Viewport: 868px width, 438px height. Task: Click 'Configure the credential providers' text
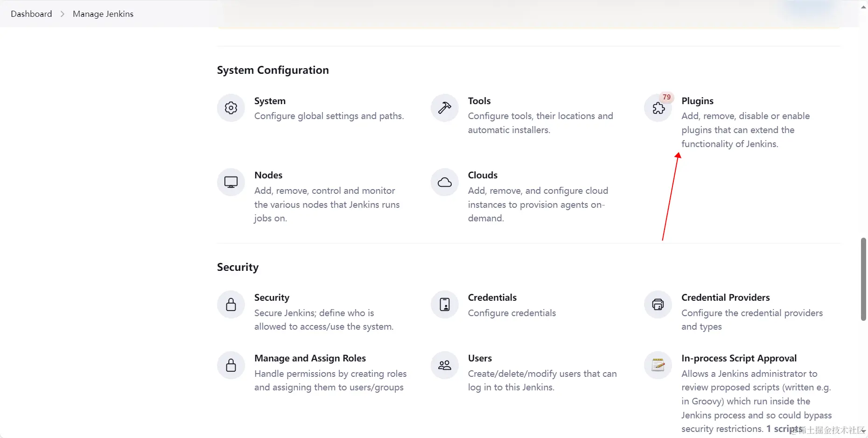point(752,313)
